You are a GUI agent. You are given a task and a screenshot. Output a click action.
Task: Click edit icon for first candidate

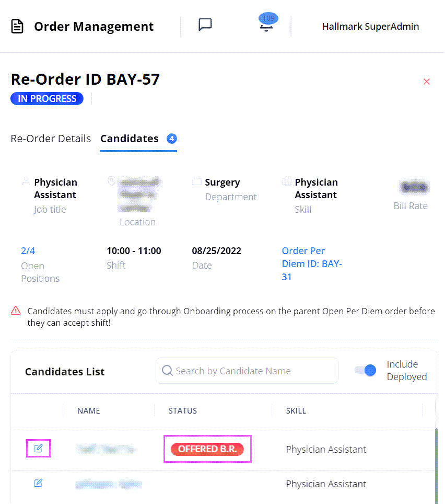coord(38,448)
